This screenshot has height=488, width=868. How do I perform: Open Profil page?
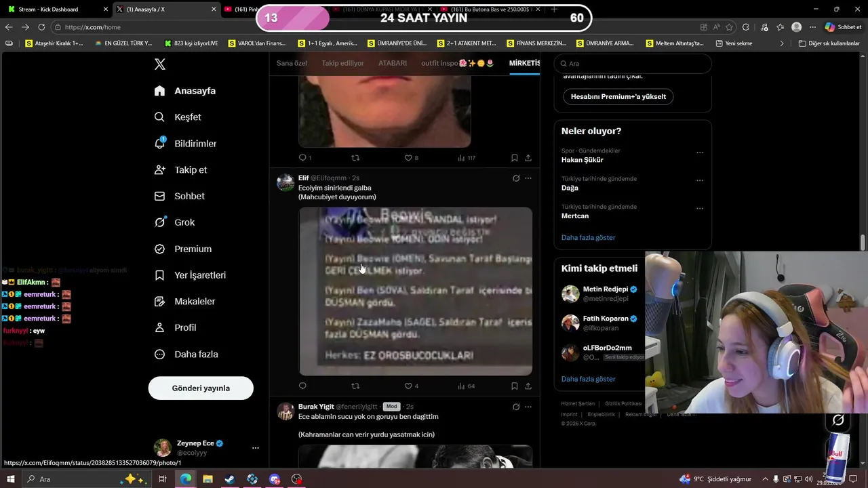click(176, 327)
